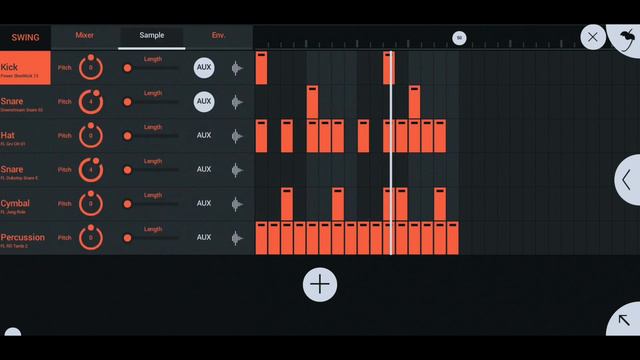Click the FL Dubstep Snare Length handle

click(127, 170)
